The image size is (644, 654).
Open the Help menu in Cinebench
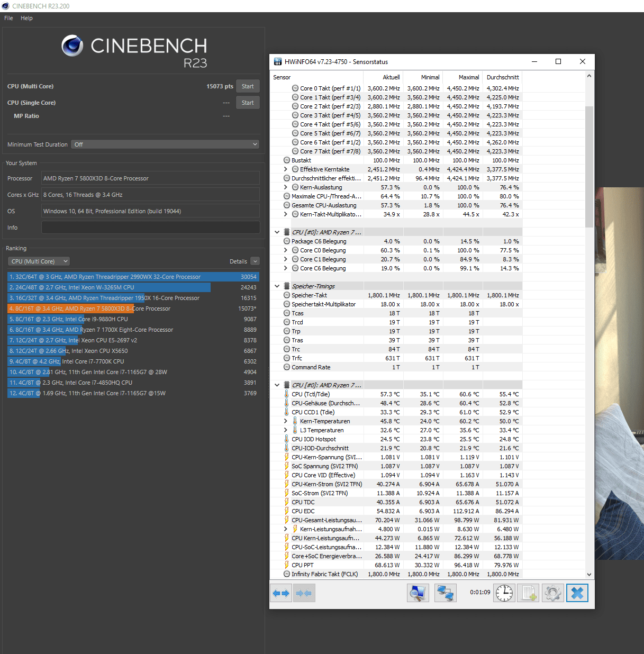[x=26, y=18]
